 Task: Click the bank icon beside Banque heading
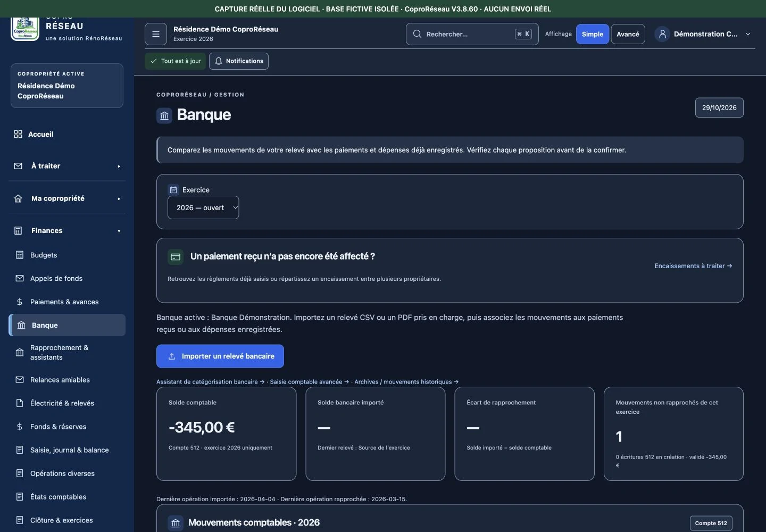coord(164,115)
